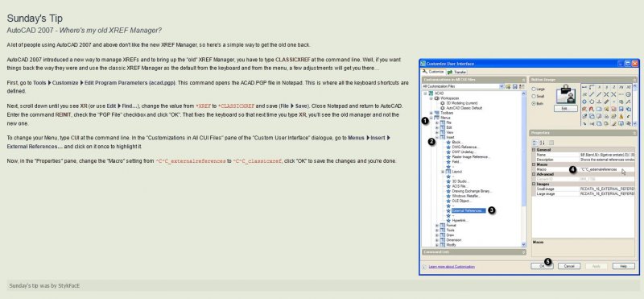Select the External References... command
Screen dimensions: 644x299
[469, 210]
